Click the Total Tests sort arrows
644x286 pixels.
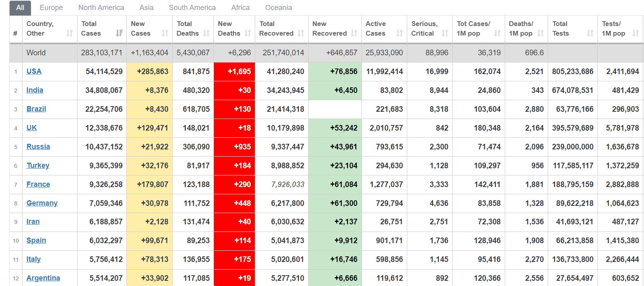pyautogui.click(x=590, y=33)
